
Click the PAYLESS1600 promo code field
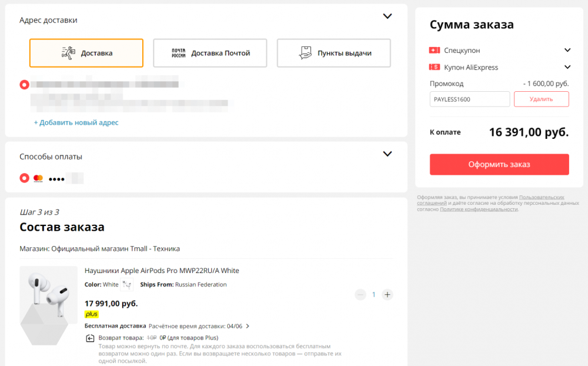(x=469, y=99)
